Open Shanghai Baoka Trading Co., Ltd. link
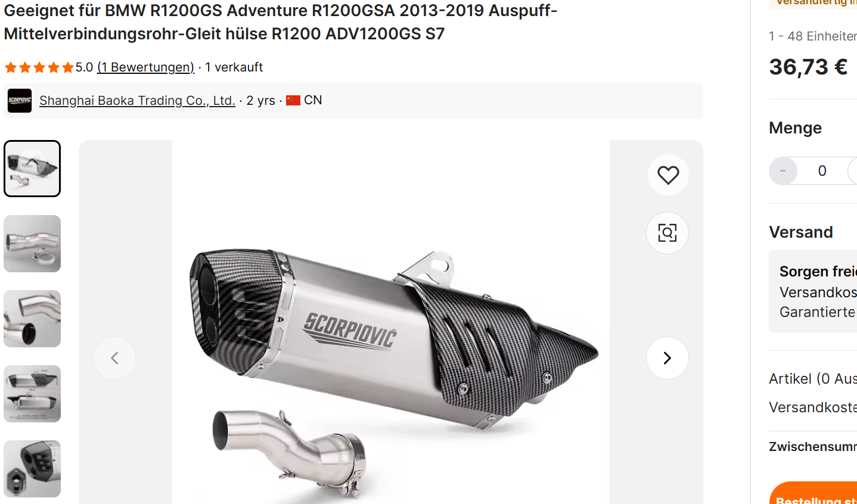 pos(137,100)
